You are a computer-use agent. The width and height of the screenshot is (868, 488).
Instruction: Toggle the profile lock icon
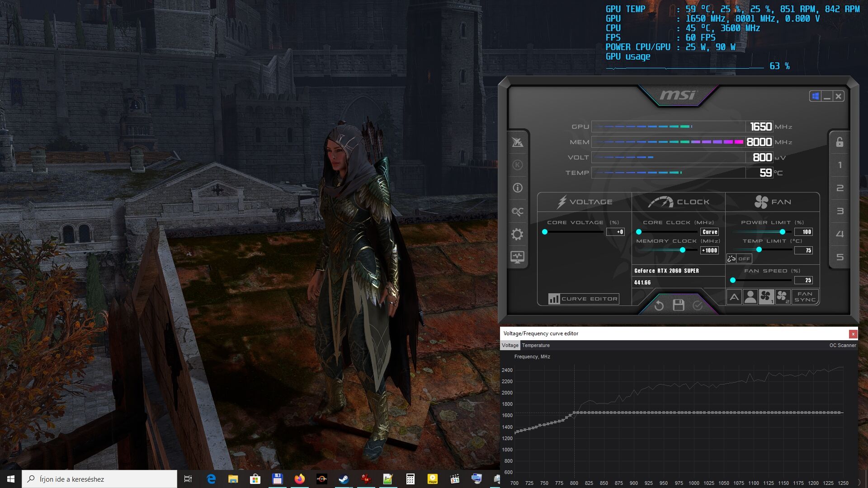click(840, 142)
